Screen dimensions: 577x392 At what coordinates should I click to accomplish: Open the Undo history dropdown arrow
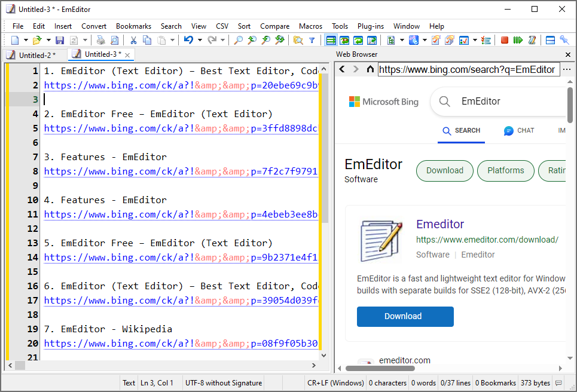(200, 40)
